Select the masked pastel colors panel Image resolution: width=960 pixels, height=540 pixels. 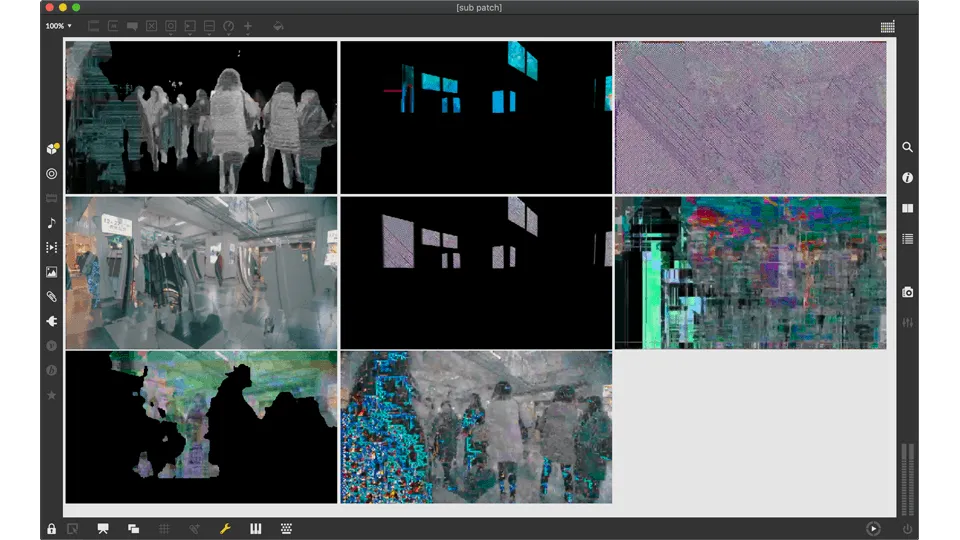[x=201, y=427]
